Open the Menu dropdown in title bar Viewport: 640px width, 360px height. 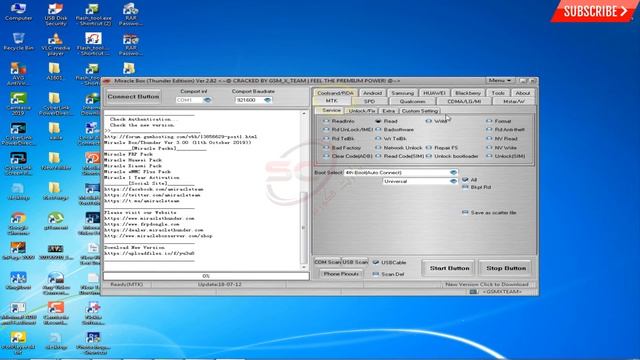(x=500, y=80)
